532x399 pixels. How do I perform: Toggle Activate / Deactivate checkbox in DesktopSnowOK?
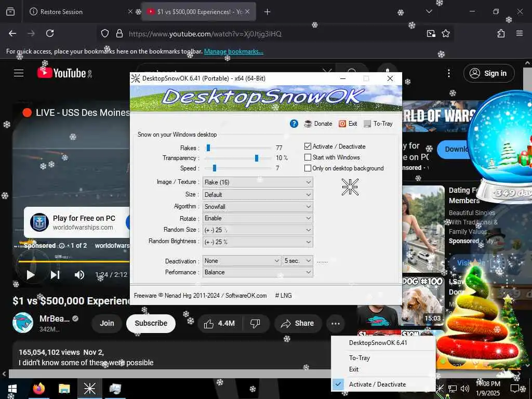[308, 146]
